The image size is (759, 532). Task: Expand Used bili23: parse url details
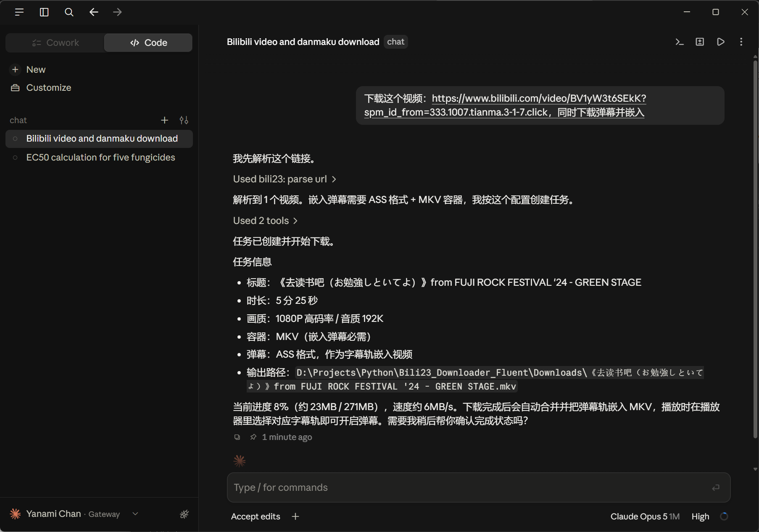tap(285, 179)
